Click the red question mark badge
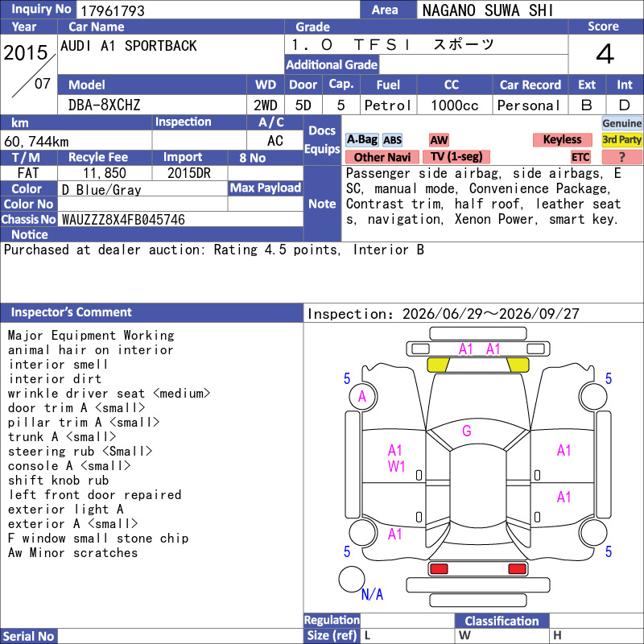The width and height of the screenshot is (644, 644). [621, 157]
